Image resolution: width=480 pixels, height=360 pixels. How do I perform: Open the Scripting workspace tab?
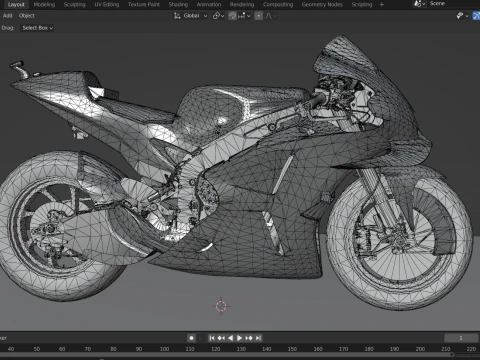click(362, 4)
